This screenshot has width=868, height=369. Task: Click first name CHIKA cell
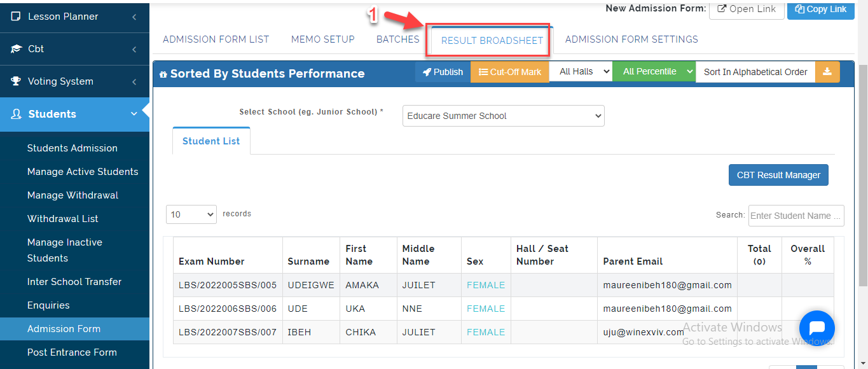click(368, 332)
